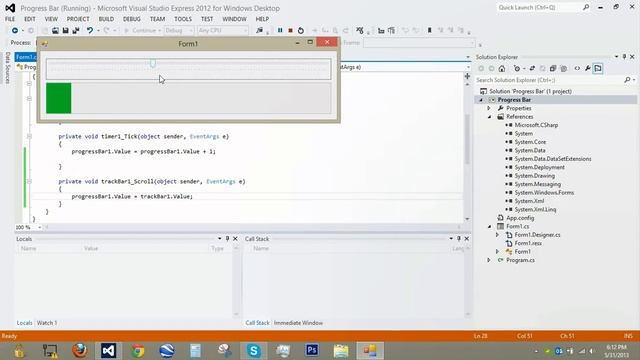Image resolution: width=640 pixels, height=360 pixels.
Task: Sync with Active Document icon
Action: click(x=532, y=69)
